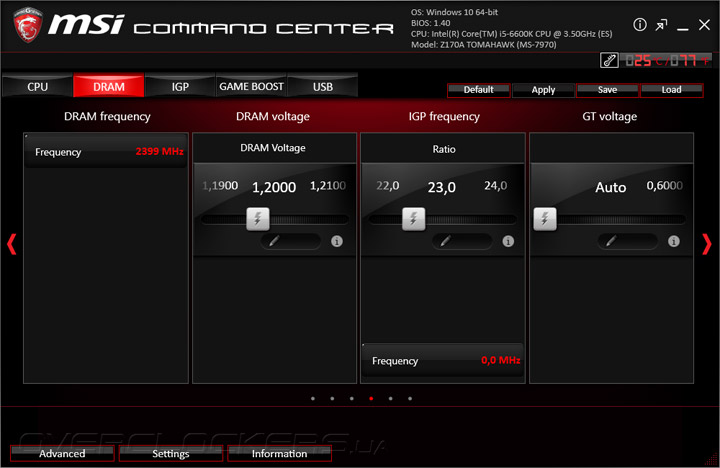Select the DRAM tab

(x=109, y=86)
